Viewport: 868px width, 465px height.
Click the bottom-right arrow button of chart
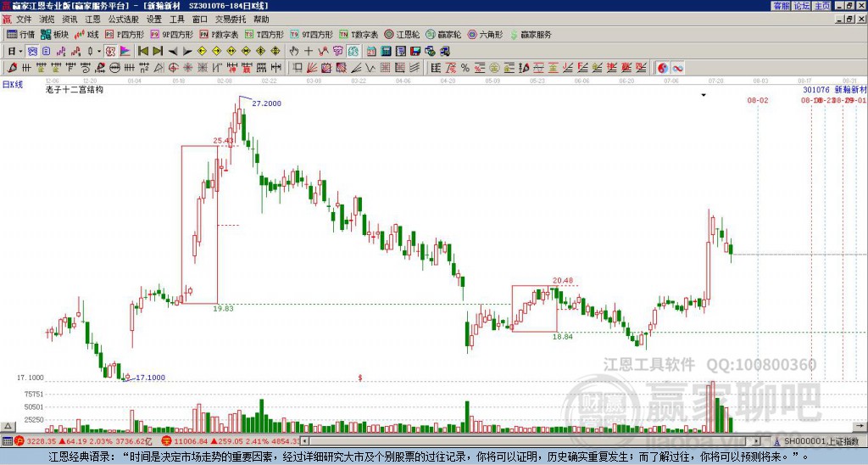point(860,426)
